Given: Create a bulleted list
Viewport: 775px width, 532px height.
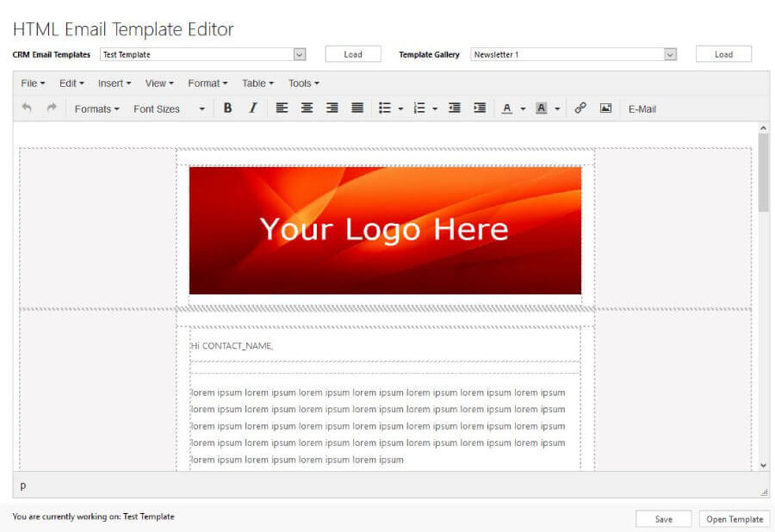Looking at the screenshot, I should [x=385, y=108].
